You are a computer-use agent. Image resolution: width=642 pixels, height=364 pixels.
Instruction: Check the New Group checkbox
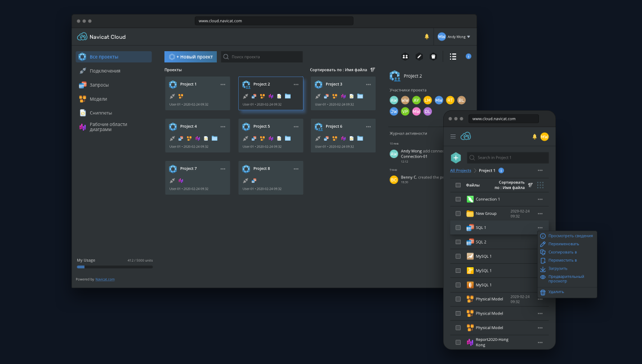pyautogui.click(x=458, y=213)
